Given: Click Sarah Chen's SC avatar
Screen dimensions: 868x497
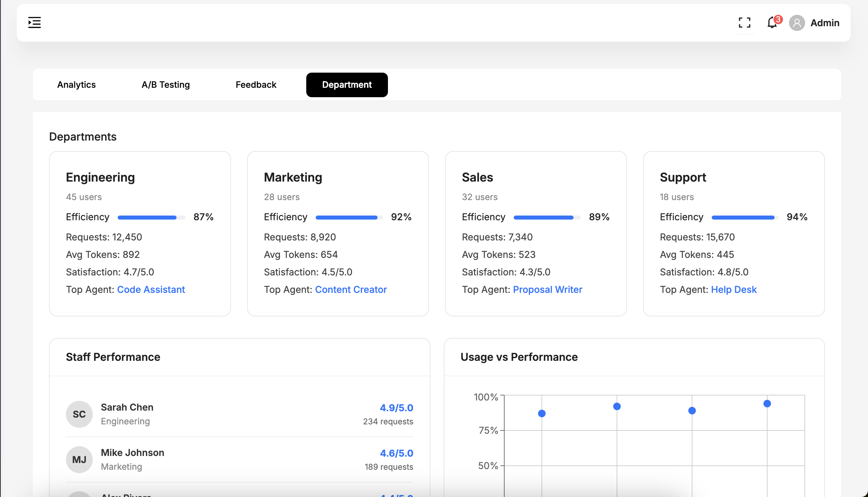Looking at the screenshot, I should (79, 414).
